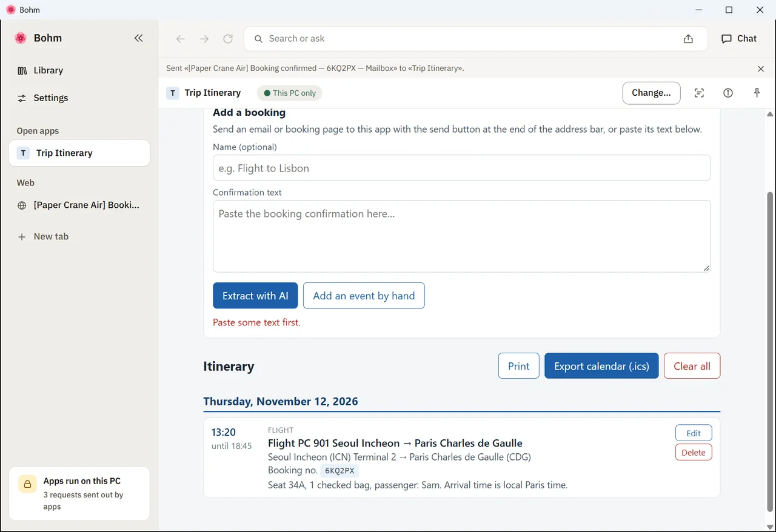Screen dimensions: 776x532
Task: Click the lock icon in the sidebar card
Action: [x=27, y=484]
